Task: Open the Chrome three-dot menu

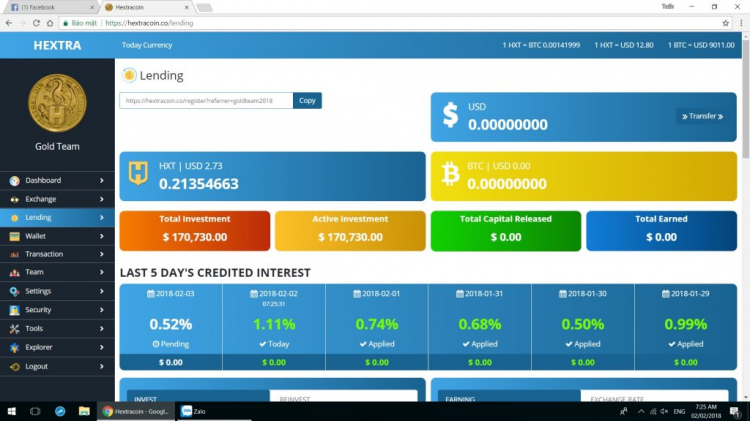Action: pos(741,22)
